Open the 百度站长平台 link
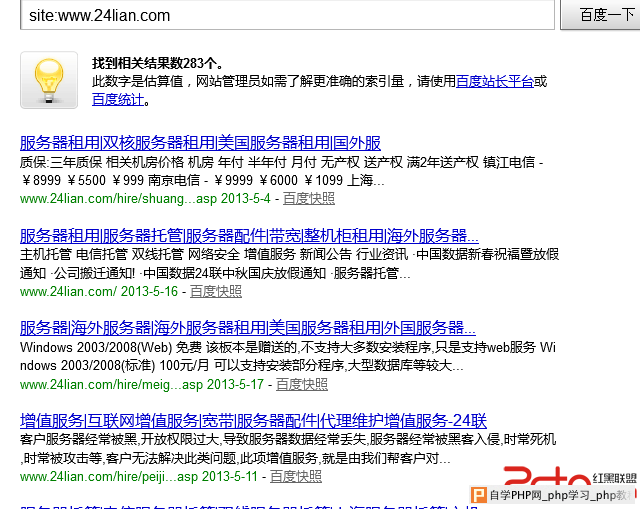640x509 pixels. [495, 81]
